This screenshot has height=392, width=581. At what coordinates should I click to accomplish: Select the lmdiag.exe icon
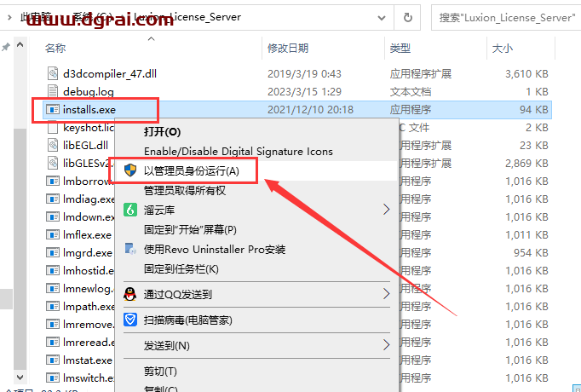(x=53, y=199)
